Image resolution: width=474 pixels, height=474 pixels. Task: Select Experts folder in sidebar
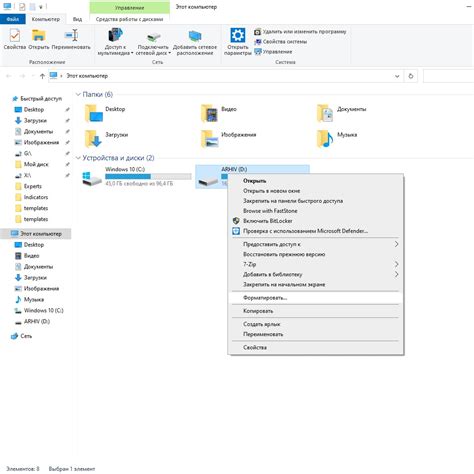(33, 186)
